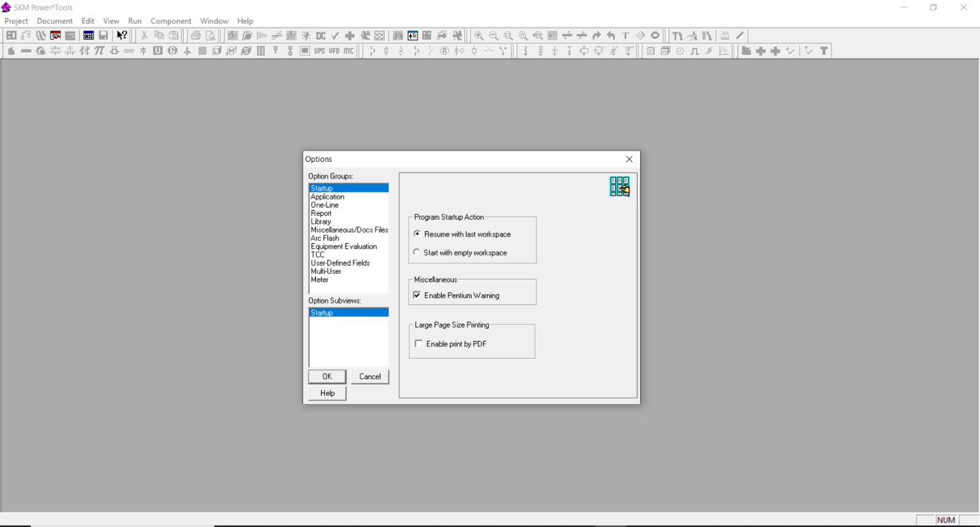The image size is (980, 527).
Task: Click the NUM status bar indicator
Action: [x=946, y=520]
